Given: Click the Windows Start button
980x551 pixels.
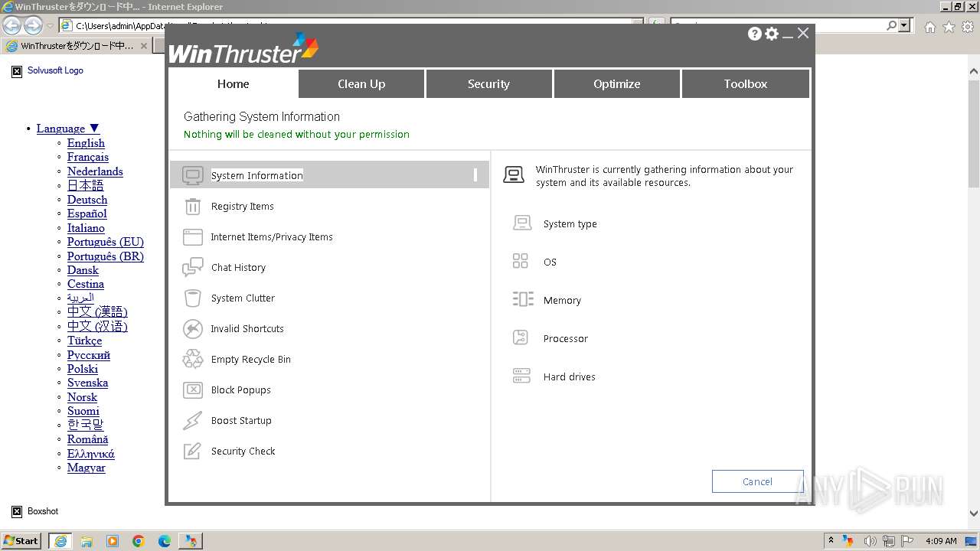Looking at the screenshot, I should click(21, 541).
